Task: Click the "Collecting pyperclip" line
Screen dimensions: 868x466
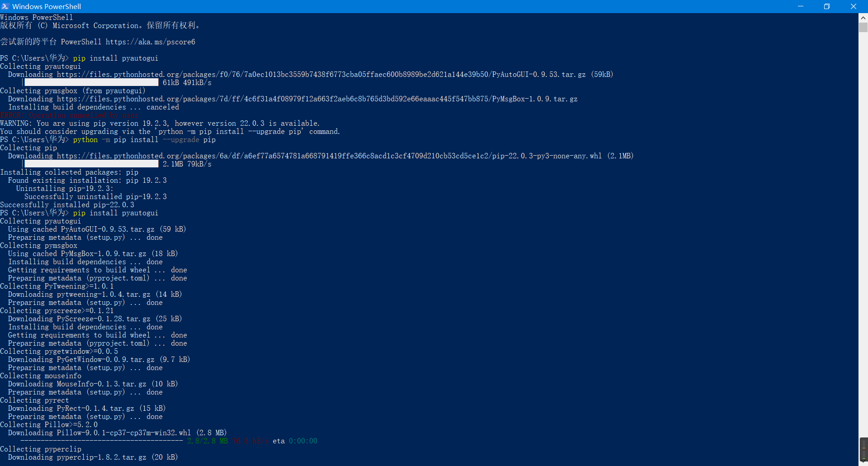Action: pyautogui.click(x=41, y=449)
